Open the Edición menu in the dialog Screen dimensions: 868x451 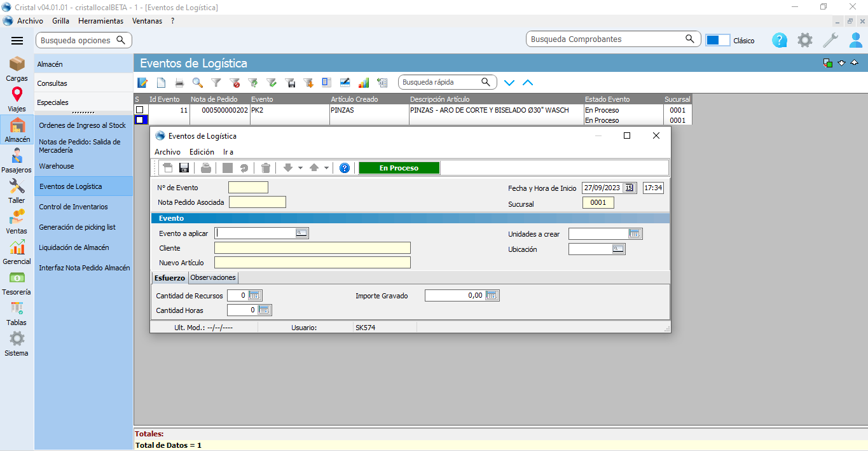pos(202,152)
